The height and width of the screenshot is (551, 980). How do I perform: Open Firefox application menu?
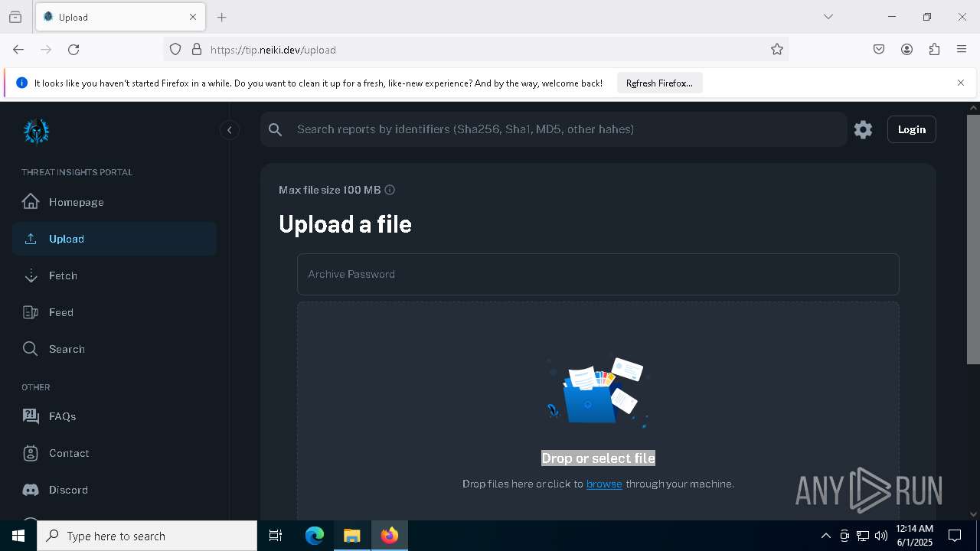pos(962,50)
